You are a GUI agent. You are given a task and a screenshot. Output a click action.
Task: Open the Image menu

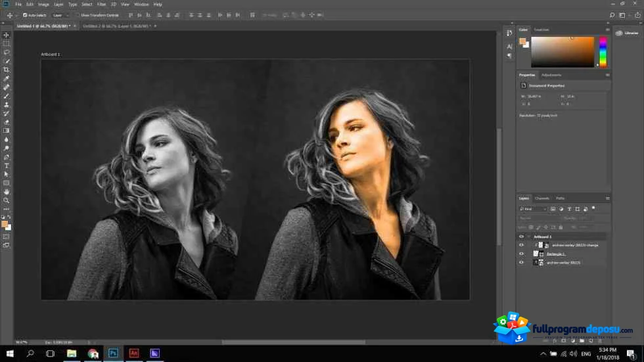tap(43, 4)
